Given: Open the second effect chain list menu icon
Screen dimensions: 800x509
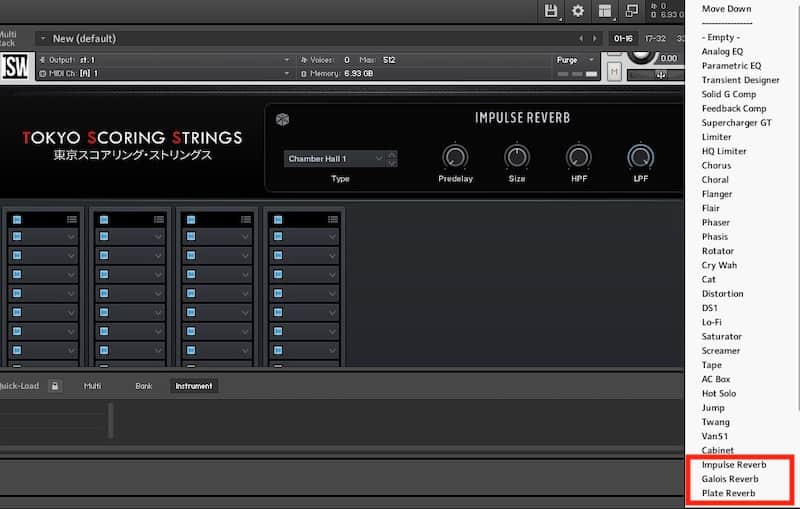Looking at the screenshot, I should [159, 219].
